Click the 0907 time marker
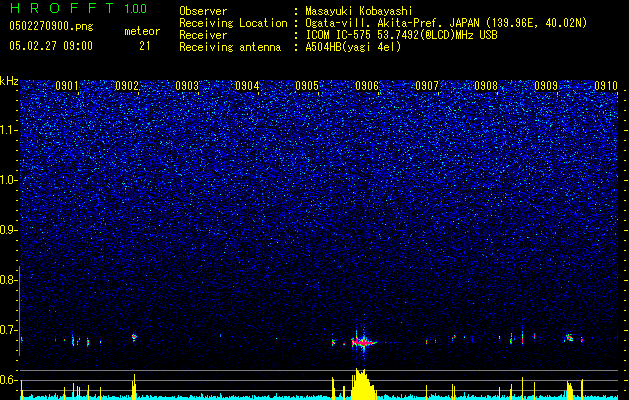Screen dimensions: 629x400 (427, 85)
